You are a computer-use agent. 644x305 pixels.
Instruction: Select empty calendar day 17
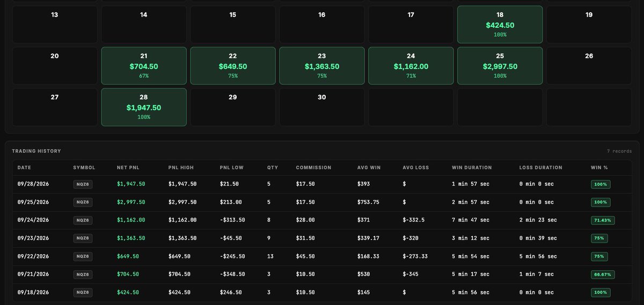coord(411,24)
